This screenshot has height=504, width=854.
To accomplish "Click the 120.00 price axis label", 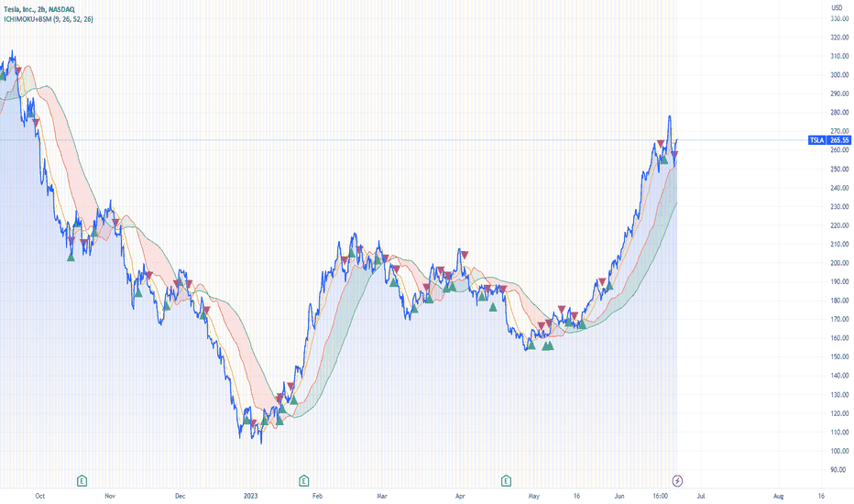I will (839, 413).
